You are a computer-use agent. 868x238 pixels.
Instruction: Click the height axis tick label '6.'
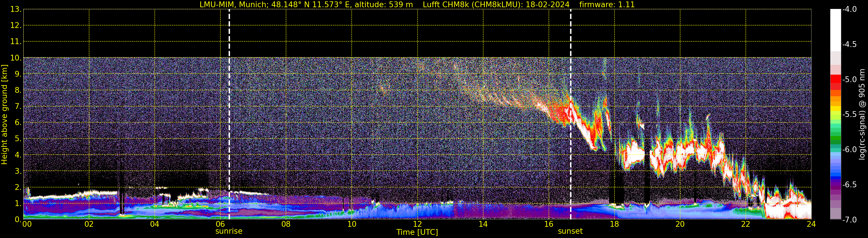[18, 123]
